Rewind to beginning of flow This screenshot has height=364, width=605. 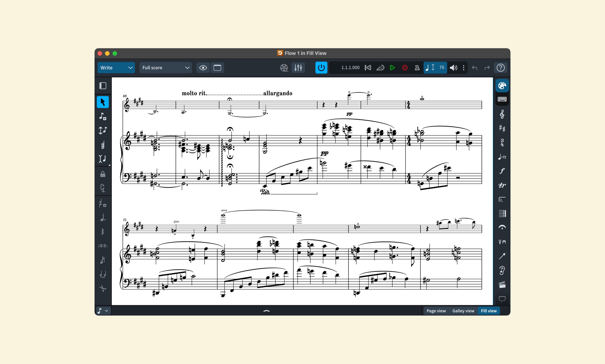[x=368, y=68]
